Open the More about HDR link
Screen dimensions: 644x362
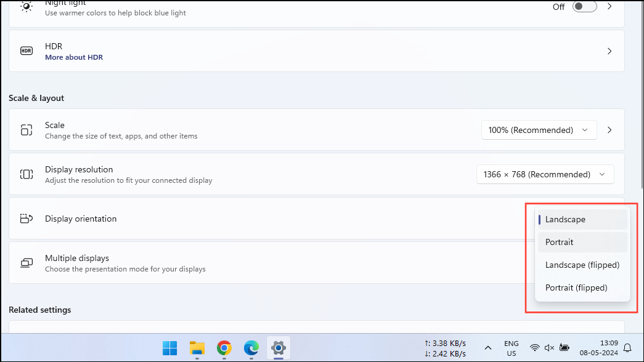click(74, 57)
